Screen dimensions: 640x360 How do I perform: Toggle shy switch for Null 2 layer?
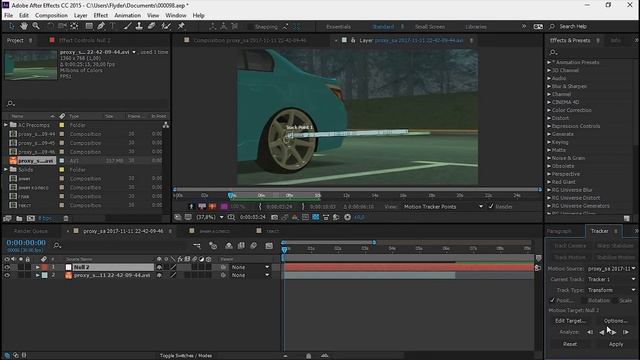coord(160,267)
